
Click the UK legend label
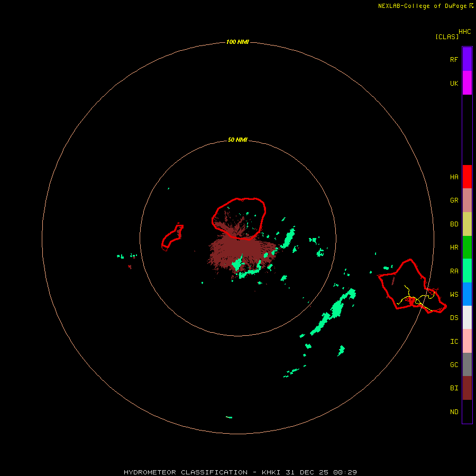454,84
